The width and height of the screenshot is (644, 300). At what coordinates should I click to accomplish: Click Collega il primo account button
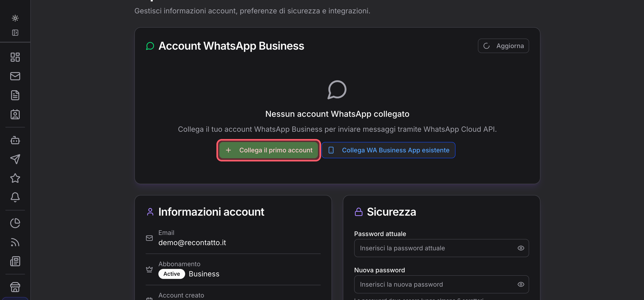click(x=269, y=150)
